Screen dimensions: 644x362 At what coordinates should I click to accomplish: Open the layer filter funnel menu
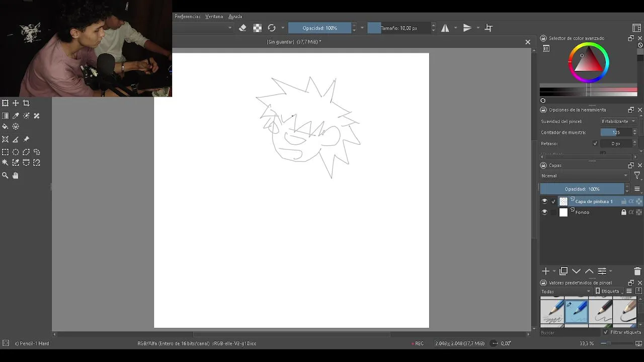click(637, 176)
